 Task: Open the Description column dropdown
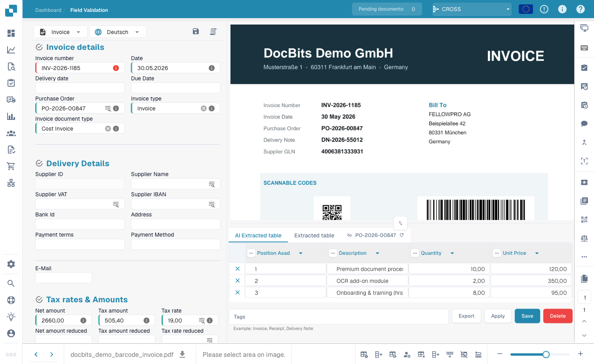(377, 253)
